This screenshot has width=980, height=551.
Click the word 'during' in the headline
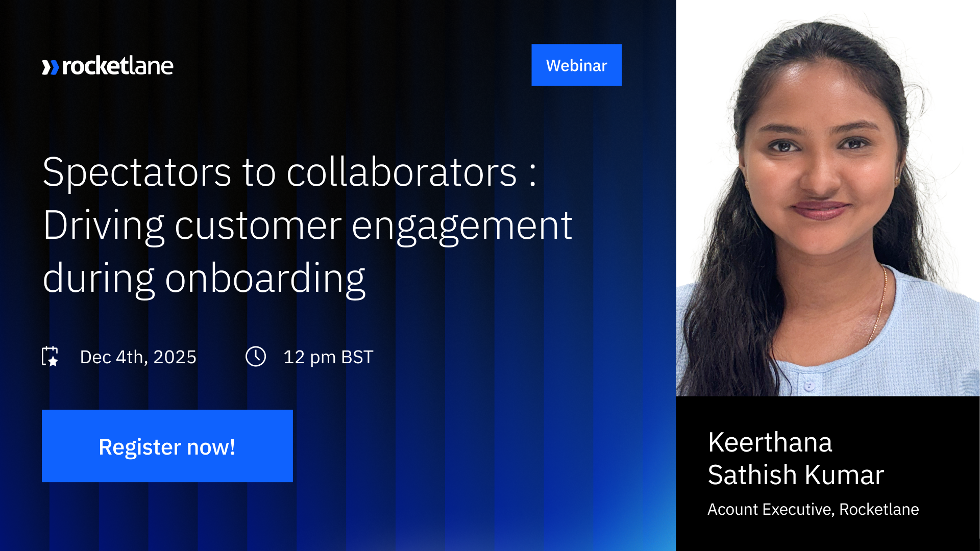point(99,279)
